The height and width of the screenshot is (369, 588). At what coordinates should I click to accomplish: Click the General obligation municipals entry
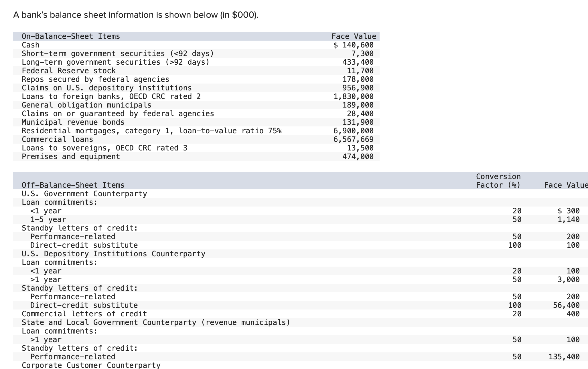pyautogui.click(x=86, y=105)
